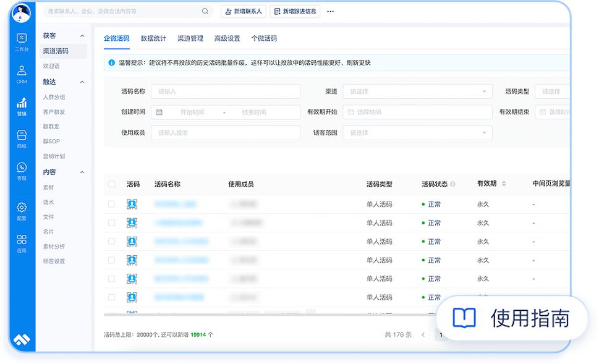Image resolution: width=599 pixels, height=364 pixels.
Task: Check the third row checkbox in the table
Action: click(111, 242)
